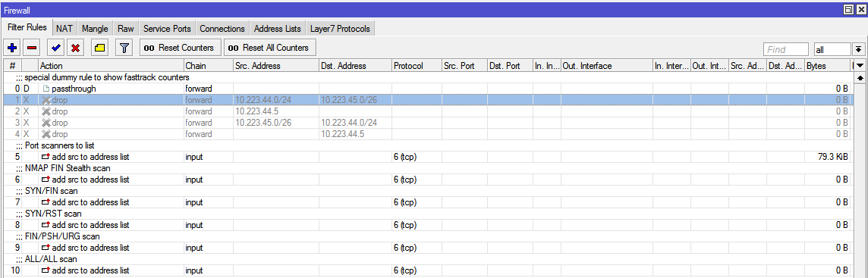Focus the Find search field

pos(786,50)
